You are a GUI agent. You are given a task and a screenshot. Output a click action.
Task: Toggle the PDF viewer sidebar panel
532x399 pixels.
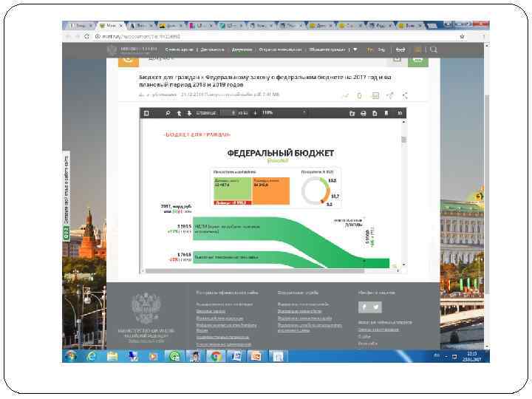point(146,113)
